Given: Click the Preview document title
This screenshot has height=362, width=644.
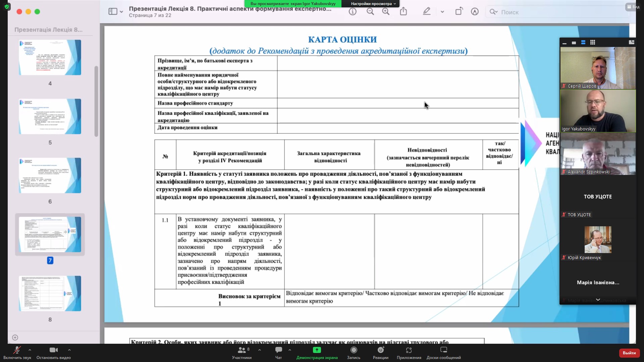Looking at the screenshot, I should [230, 9].
